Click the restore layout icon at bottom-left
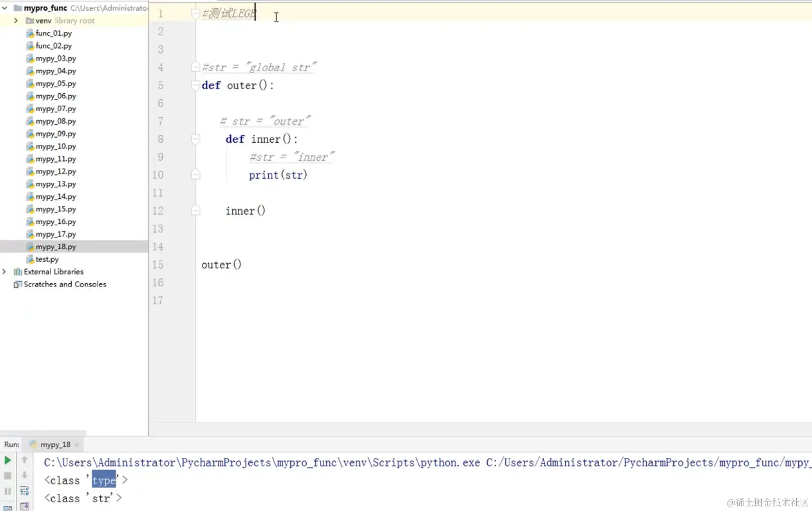 point(8,507)
